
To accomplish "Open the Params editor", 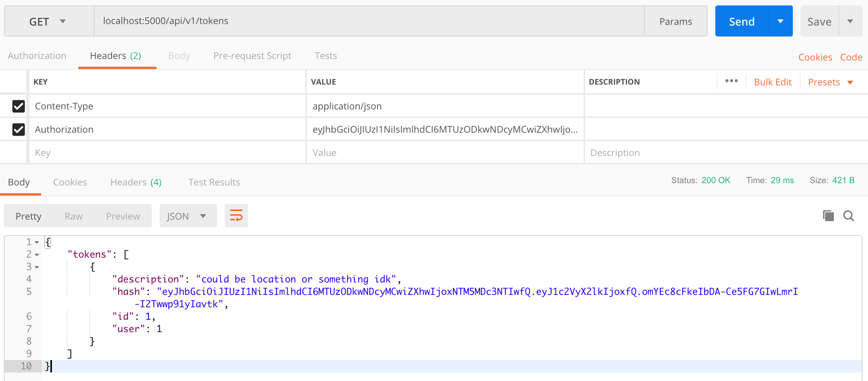I will [675, 21].
